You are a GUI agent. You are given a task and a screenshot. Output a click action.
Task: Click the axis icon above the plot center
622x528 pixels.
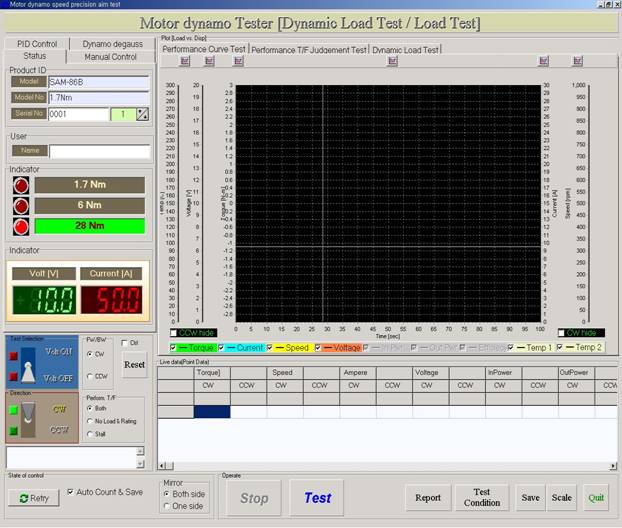click(x=392, y=61)
